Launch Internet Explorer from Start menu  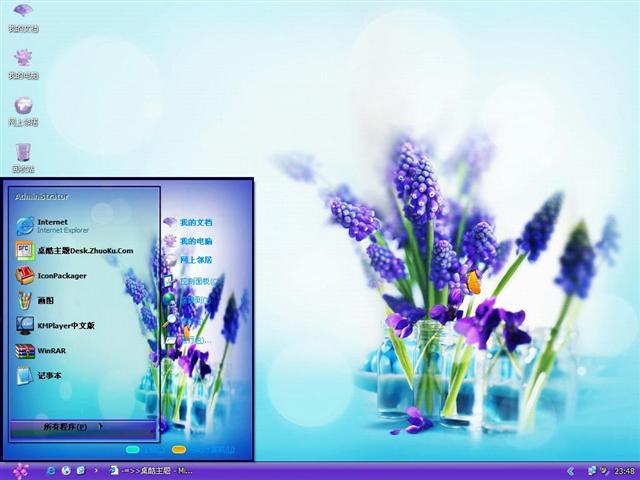click(x=52, y=226)
